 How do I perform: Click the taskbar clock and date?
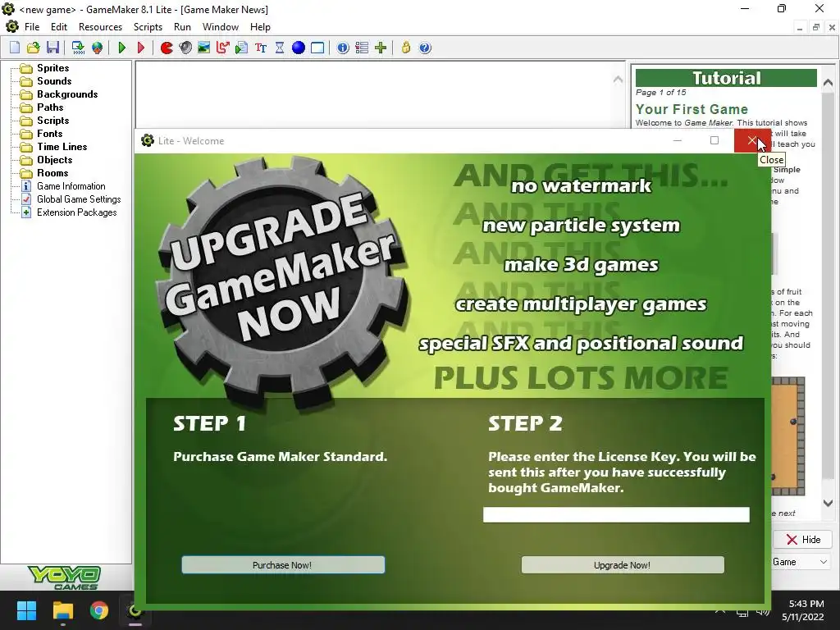pos(804,610)
